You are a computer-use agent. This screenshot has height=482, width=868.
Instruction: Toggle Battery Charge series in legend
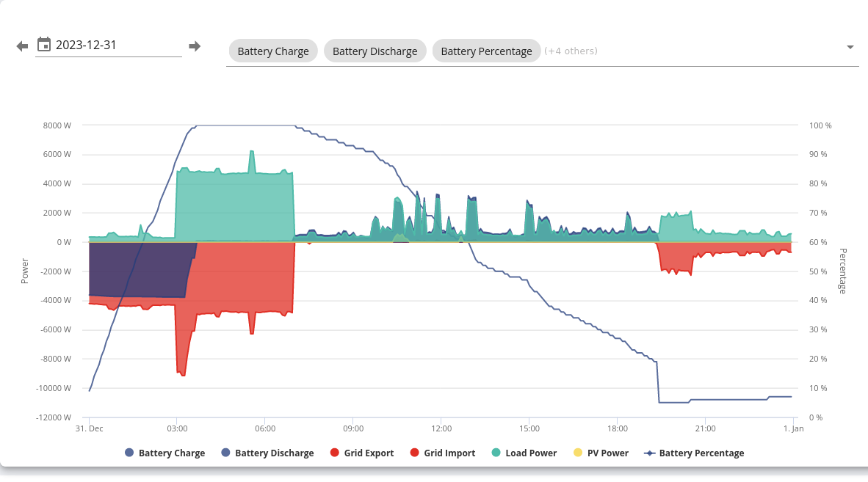(x=165, y=453)
